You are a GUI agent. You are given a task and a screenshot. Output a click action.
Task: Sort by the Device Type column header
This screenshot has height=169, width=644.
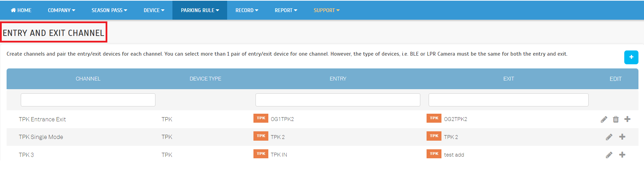[205, 79]
